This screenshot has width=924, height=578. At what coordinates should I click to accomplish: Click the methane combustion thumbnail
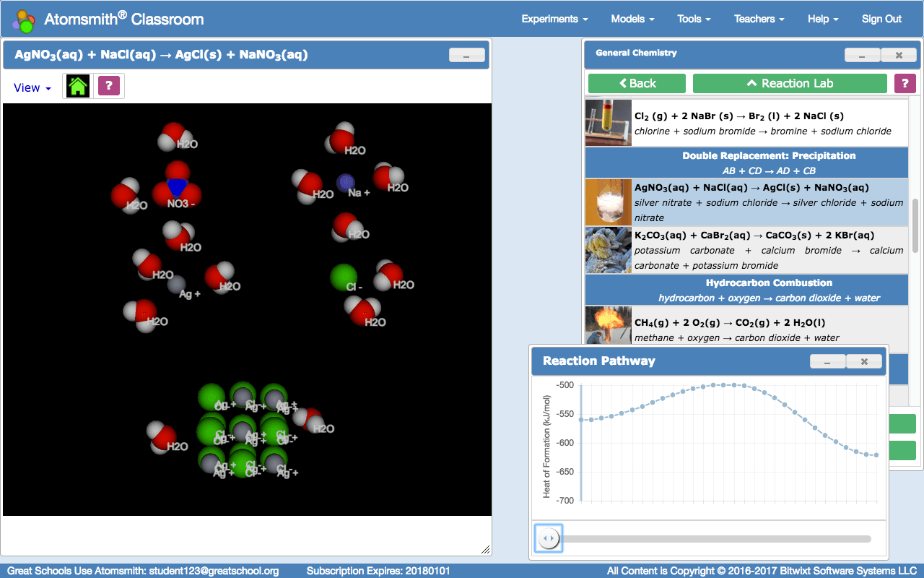609,327
